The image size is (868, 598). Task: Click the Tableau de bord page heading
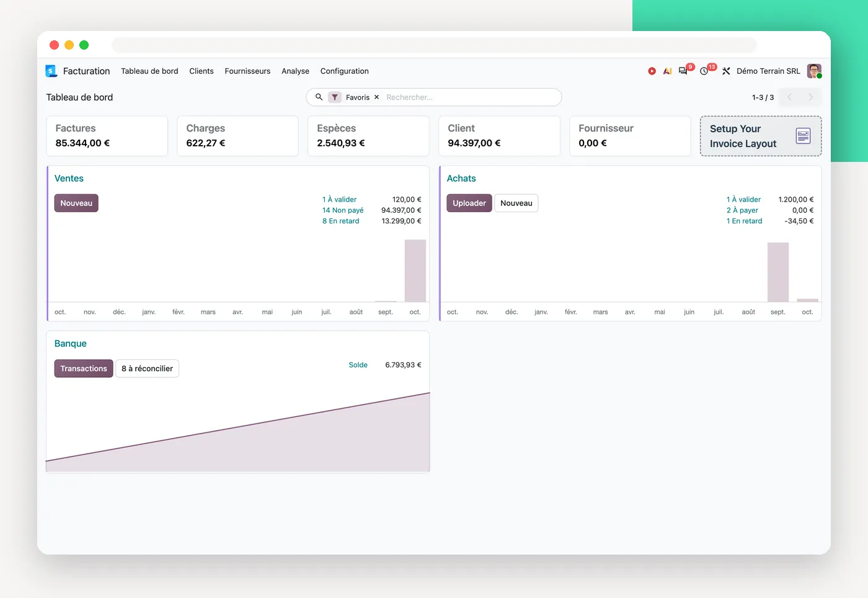(79, 97)
